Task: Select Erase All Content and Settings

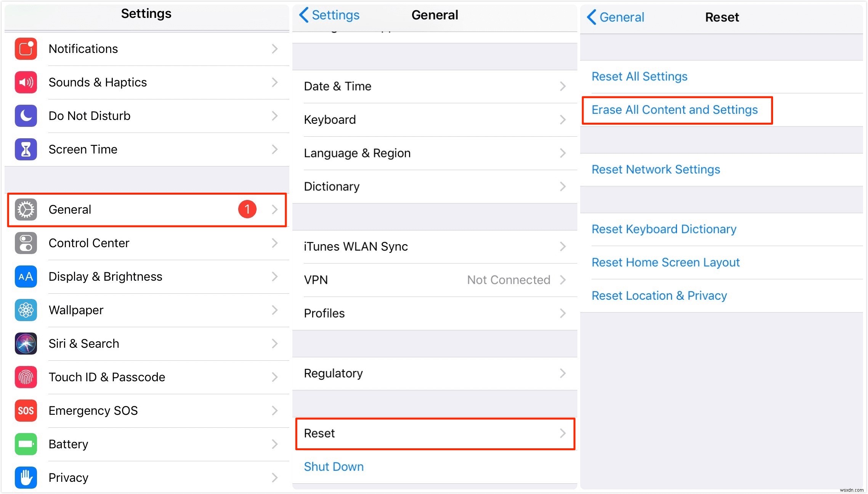Action: click(x=674, y=110)
